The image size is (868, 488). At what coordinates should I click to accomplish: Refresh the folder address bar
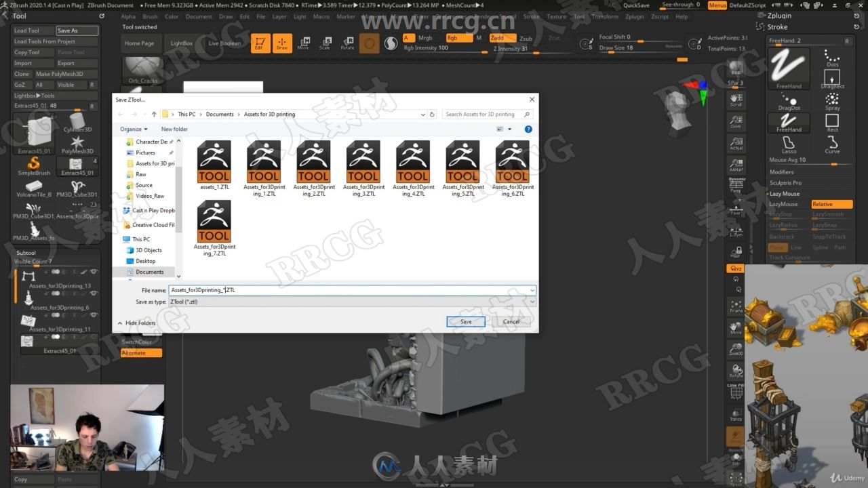(433, 114)
